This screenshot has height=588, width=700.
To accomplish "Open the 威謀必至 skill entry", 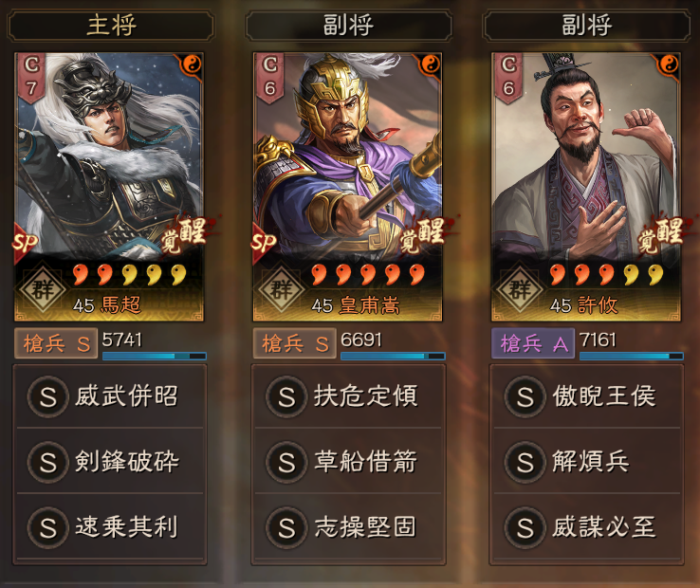I will [x=586, y=527].
